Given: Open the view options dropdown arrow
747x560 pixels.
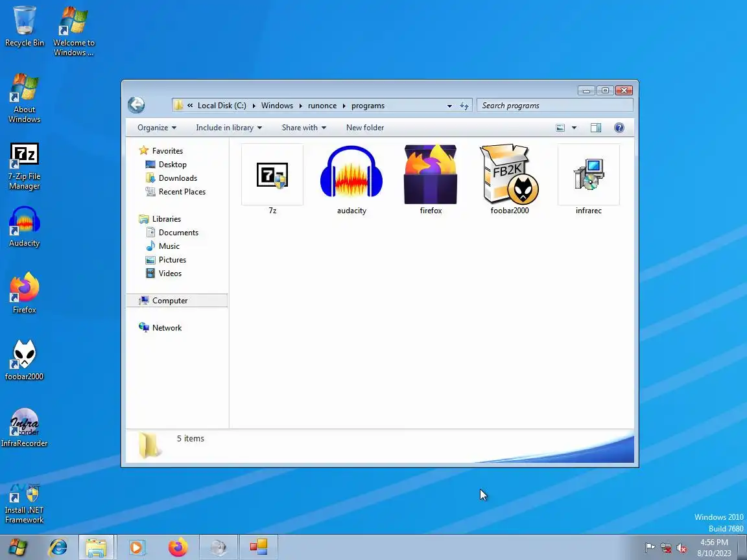Looking at the screenshot, I should point(574,128).
